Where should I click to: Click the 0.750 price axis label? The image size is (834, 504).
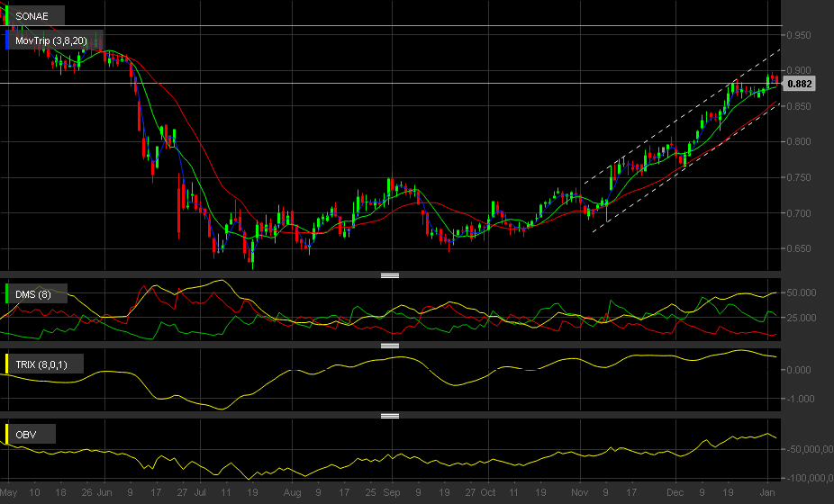[799, 177]
